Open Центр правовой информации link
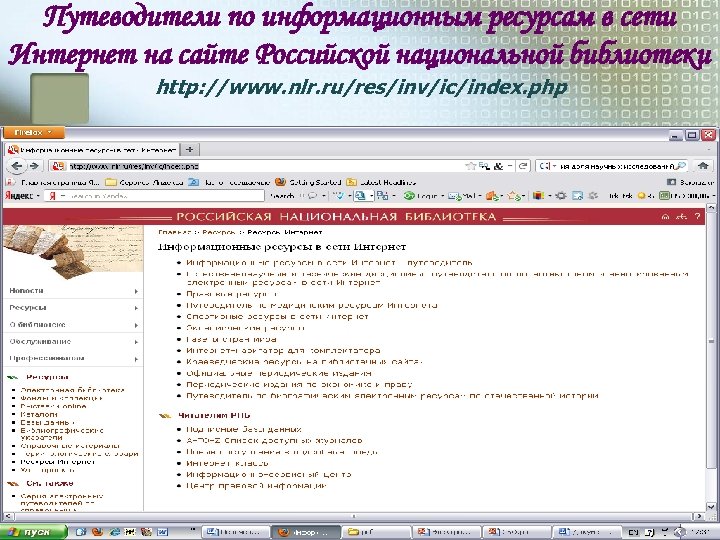This screenshot has width=720, height=540. tap(256, 486)
